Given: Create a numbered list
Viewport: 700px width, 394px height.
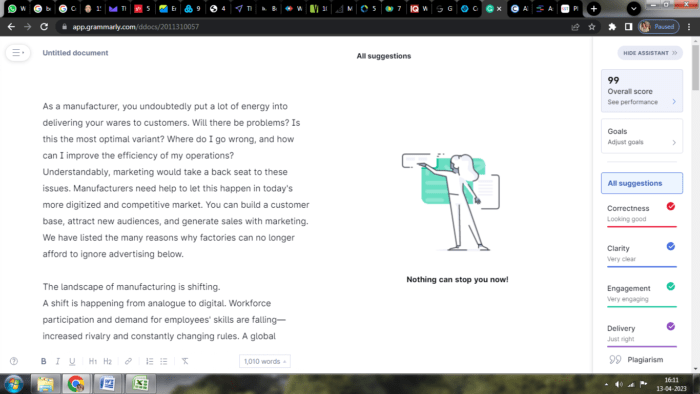Looking at the screenshot, I should (150, 361).
